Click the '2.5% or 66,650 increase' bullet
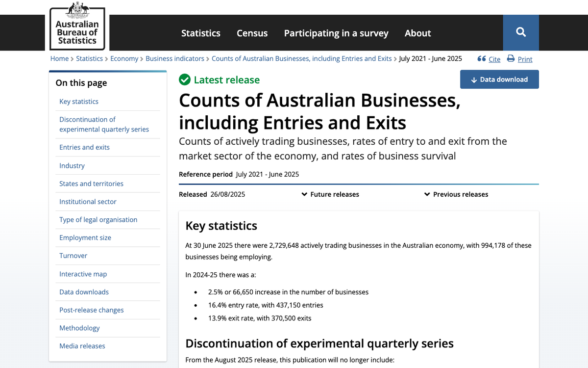The height and width of the screenshot is (368, 588). coord(288,292)
